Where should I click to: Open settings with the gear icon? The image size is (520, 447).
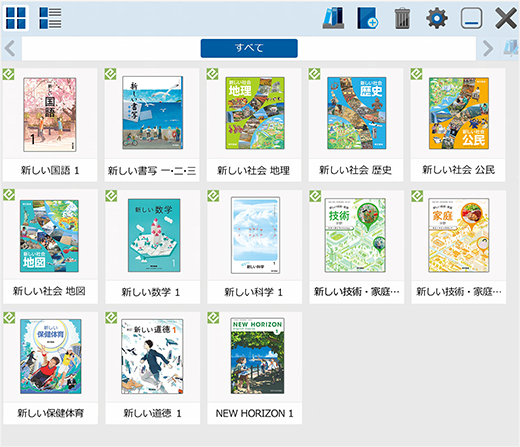pos(437,18)
